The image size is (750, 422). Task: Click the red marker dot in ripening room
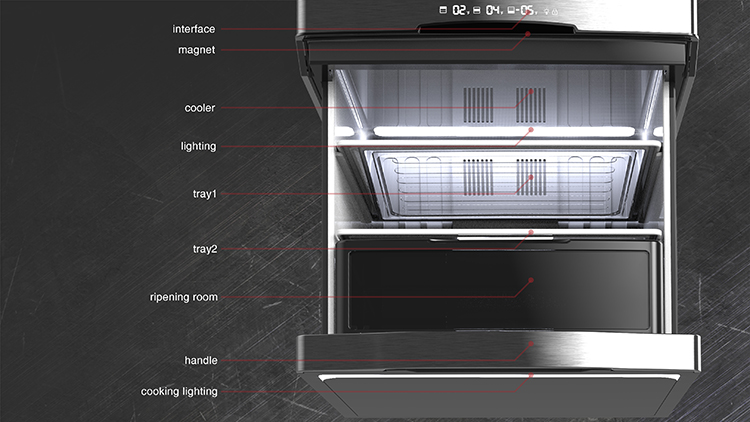coord(531,281)
